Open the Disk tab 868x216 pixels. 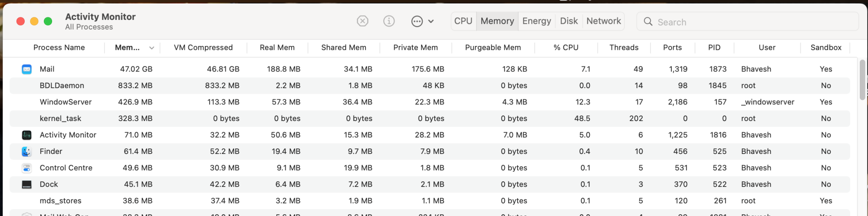pos(569,21)
